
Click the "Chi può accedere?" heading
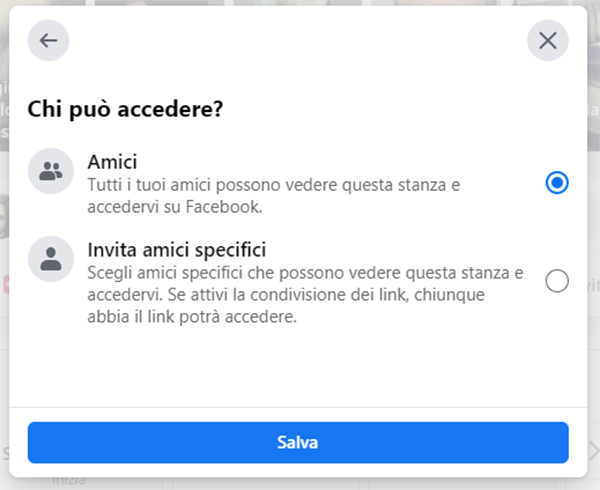point(125,108)
